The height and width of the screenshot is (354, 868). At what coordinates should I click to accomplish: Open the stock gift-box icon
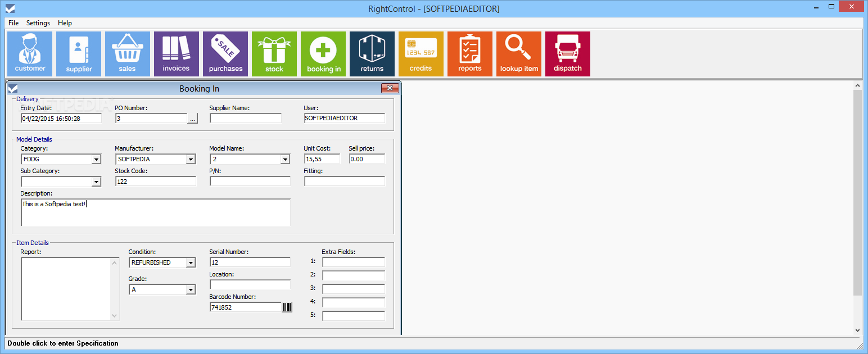pyautogui.click(x=274, y=54)
